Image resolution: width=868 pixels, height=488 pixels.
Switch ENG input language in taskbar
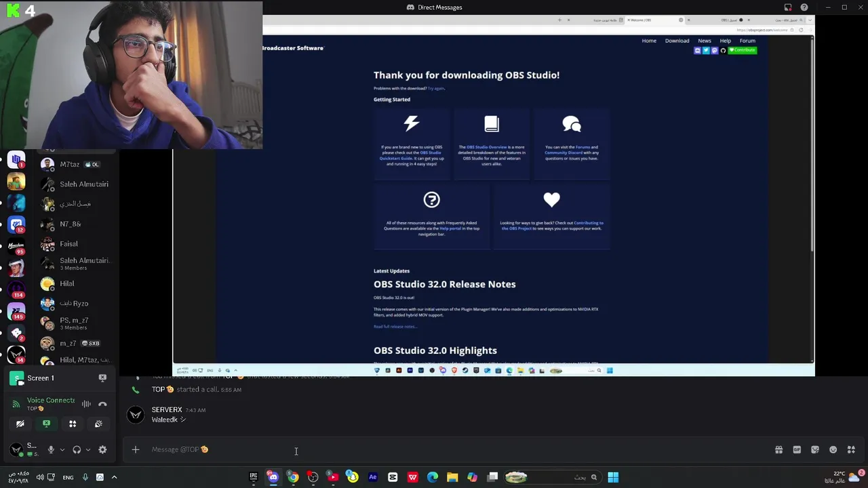[68, 477]
